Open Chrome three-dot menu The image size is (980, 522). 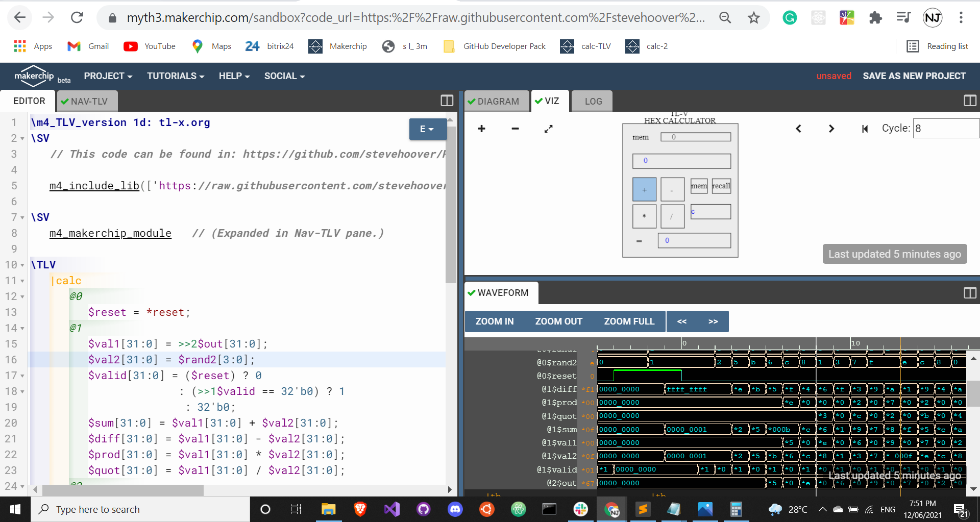[961, 18]
